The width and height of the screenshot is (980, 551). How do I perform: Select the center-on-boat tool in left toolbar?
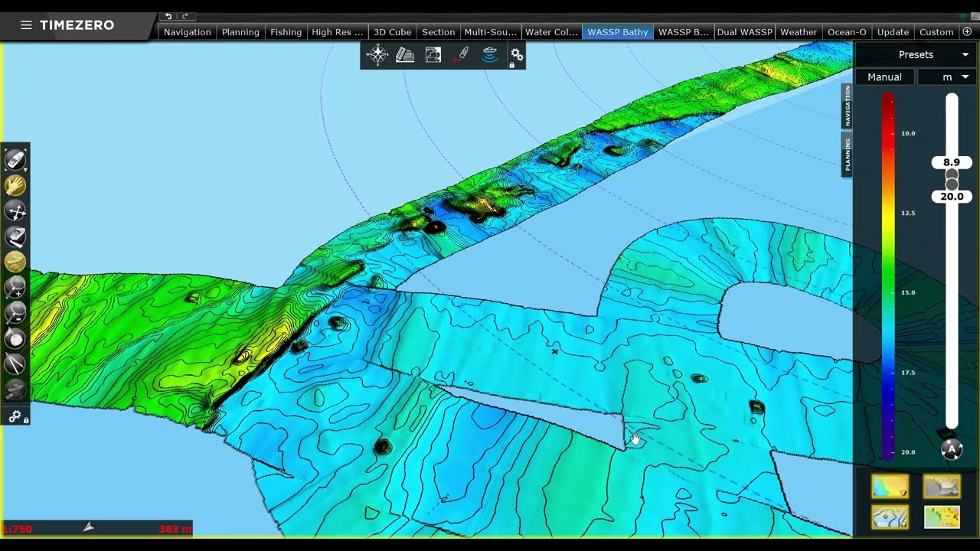[15, 160]
